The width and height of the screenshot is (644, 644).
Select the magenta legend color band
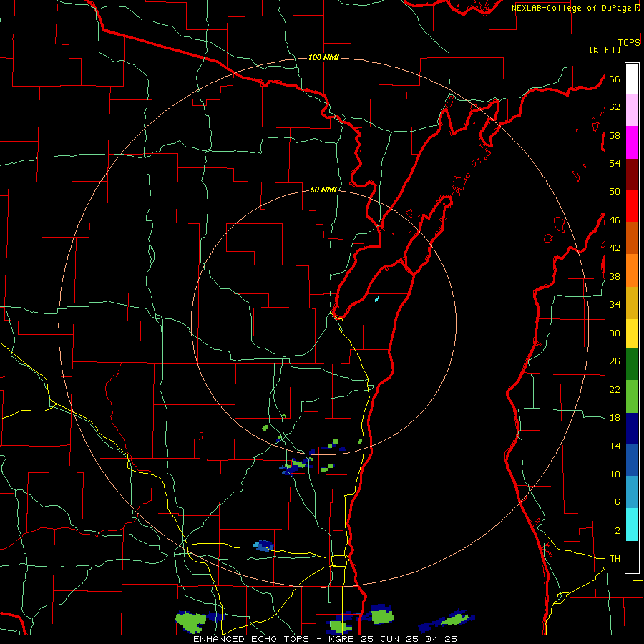point(632,142)
